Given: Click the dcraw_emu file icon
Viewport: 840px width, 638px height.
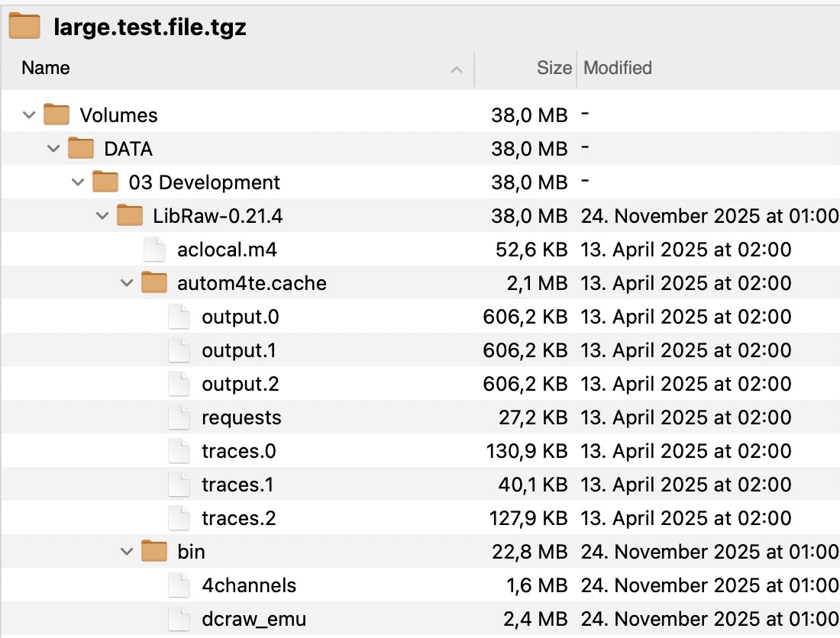Looking at the screenshot, I should pyautogui.click(x=179, y=619).
